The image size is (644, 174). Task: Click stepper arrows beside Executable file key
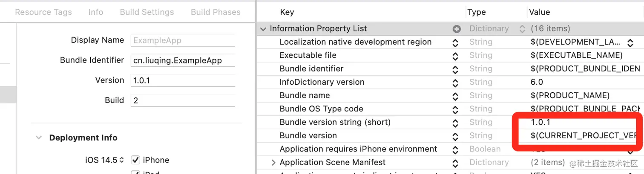click(x=455, y=56)
